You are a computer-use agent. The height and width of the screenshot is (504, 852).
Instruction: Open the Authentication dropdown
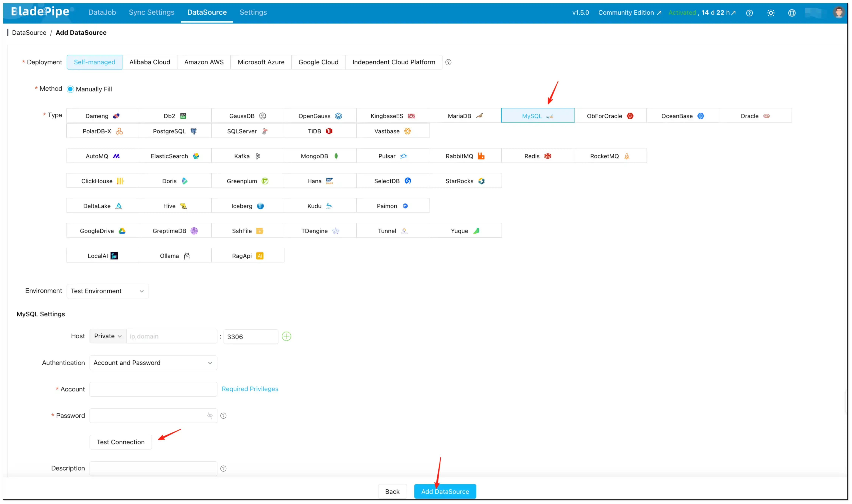[153, 363]
